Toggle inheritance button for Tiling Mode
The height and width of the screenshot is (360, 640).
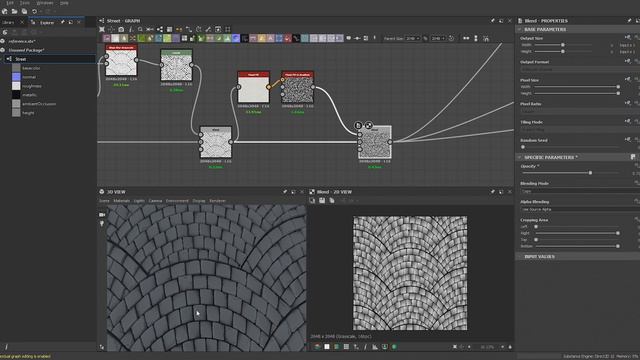point(628,122)
